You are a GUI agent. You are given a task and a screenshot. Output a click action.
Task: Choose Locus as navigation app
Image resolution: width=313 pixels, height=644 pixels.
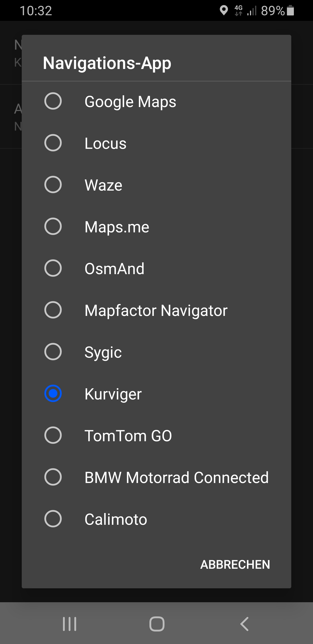(x=53, y=143)
